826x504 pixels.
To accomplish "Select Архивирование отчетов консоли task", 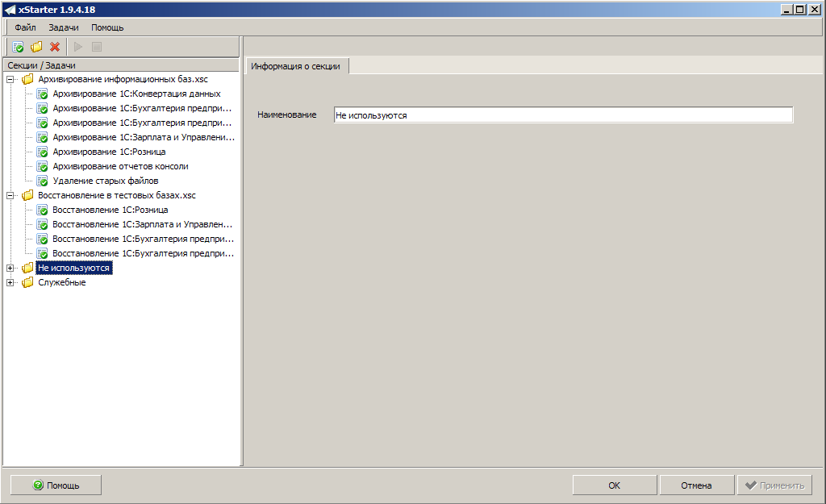I will (x=120, y=166).
